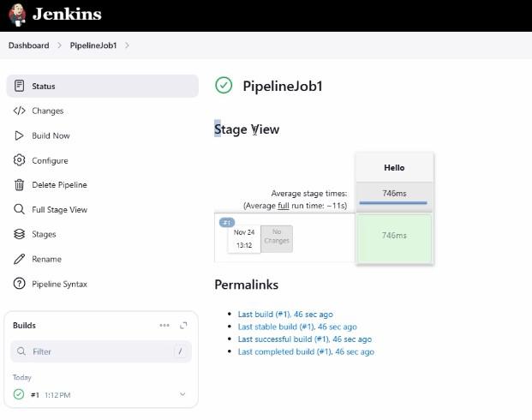This screenshot has width=532, height=420.
Task: Click the Rename pencil icon
Action: 20,259
